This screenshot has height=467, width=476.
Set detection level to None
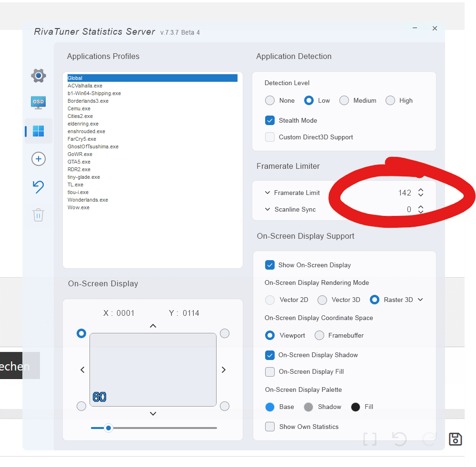[x=269, y=100]
